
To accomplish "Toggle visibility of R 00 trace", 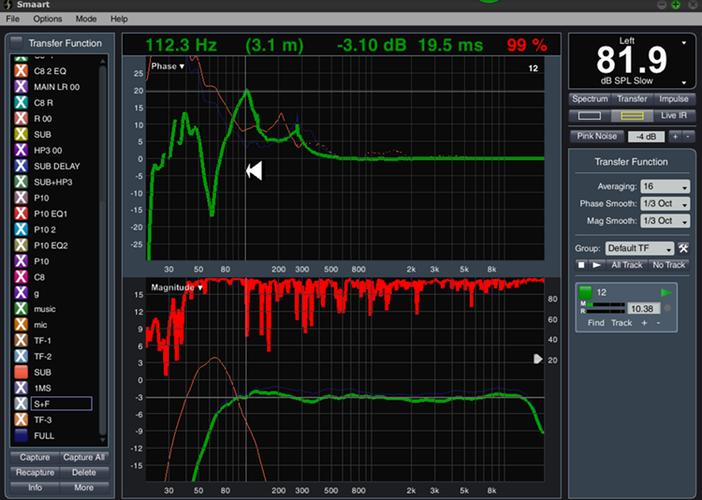I will (x=21, y=119).
